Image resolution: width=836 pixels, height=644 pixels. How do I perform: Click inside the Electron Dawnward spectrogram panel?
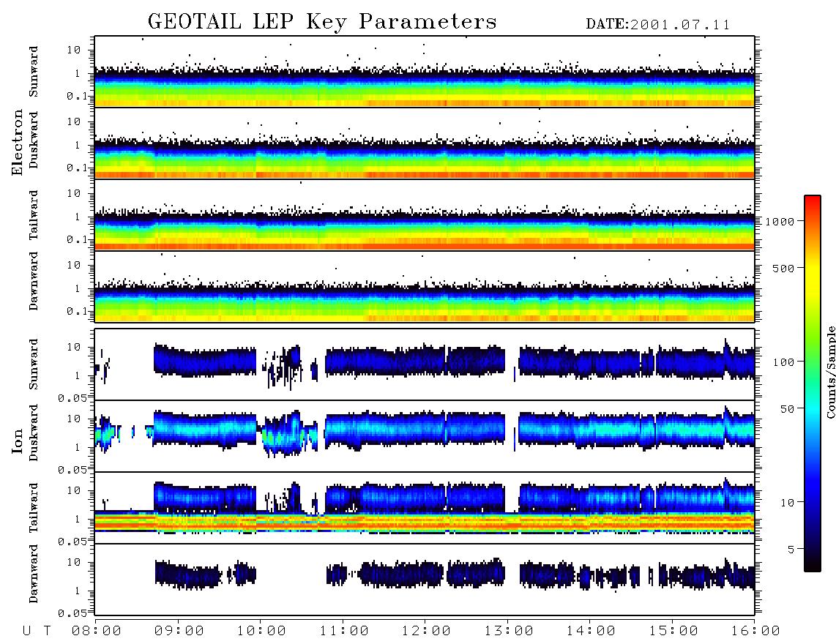(425, 287)
